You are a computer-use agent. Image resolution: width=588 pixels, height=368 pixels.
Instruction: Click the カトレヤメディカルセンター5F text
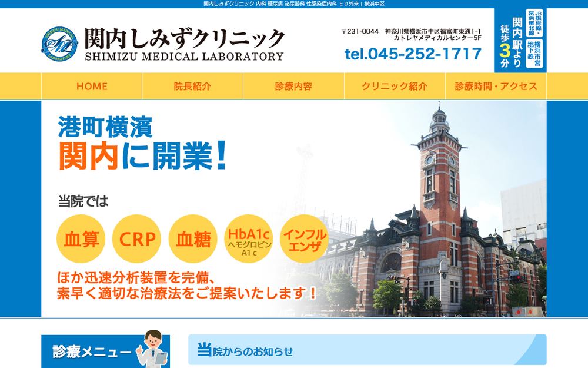point(437,38)
